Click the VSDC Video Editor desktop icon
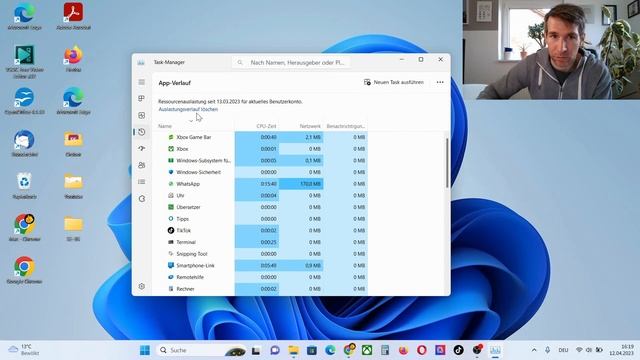 pos(24,61)
